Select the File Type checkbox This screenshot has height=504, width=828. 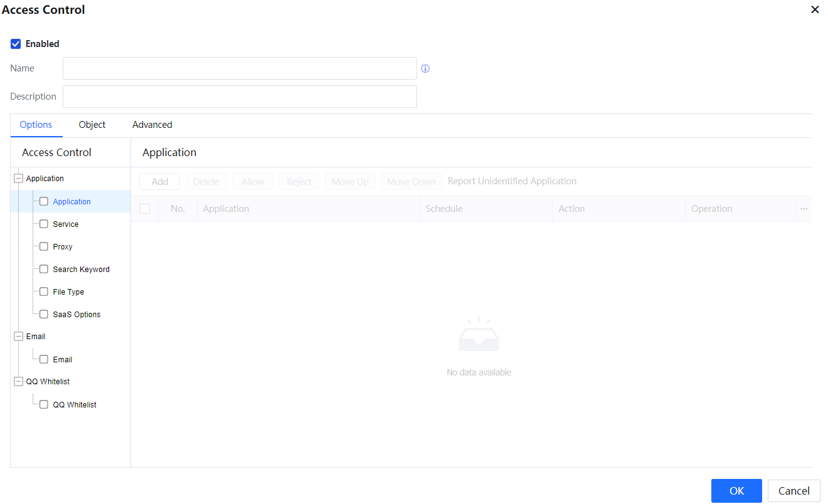pos(44,291)
